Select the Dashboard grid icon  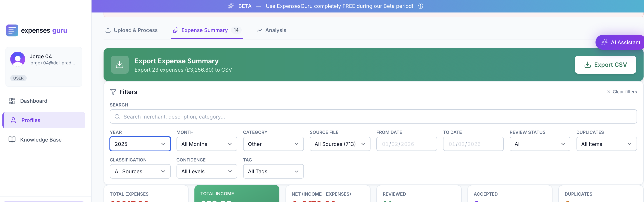tap(12, 101)
